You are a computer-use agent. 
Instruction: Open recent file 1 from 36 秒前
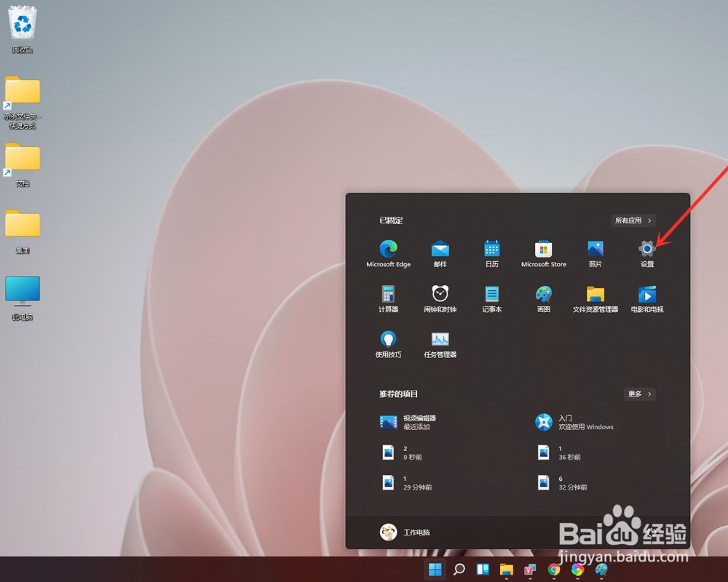[x=558, y=453]
